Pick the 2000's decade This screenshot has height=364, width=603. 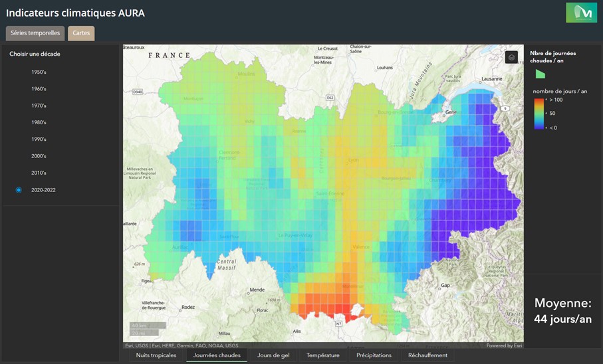pos(39,156)
